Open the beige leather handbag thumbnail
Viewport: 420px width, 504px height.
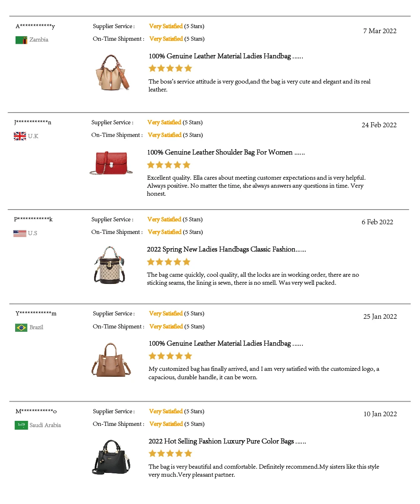pyautogui.click(x=112, y=72)
